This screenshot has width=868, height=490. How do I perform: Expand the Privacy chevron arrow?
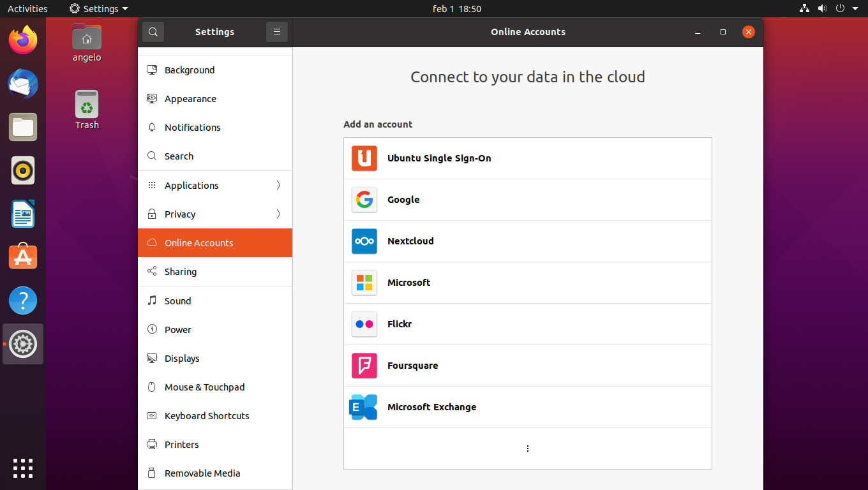click(x=278, y=214)
